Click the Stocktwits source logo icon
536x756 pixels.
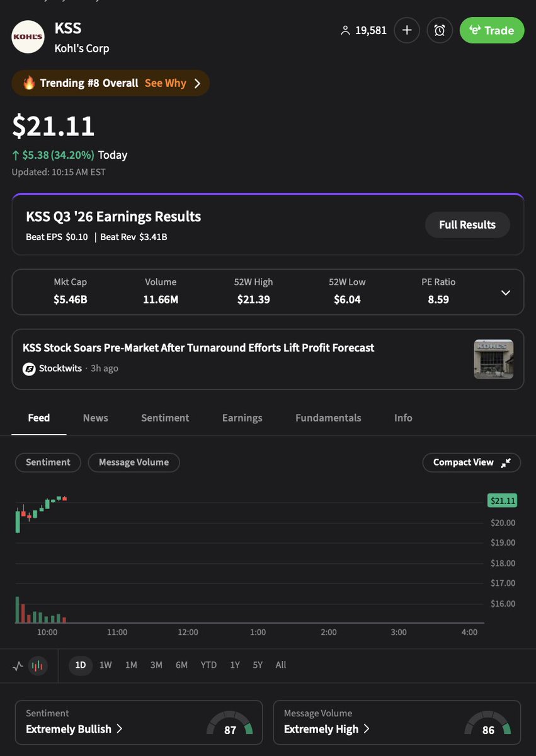coord(29,369)
